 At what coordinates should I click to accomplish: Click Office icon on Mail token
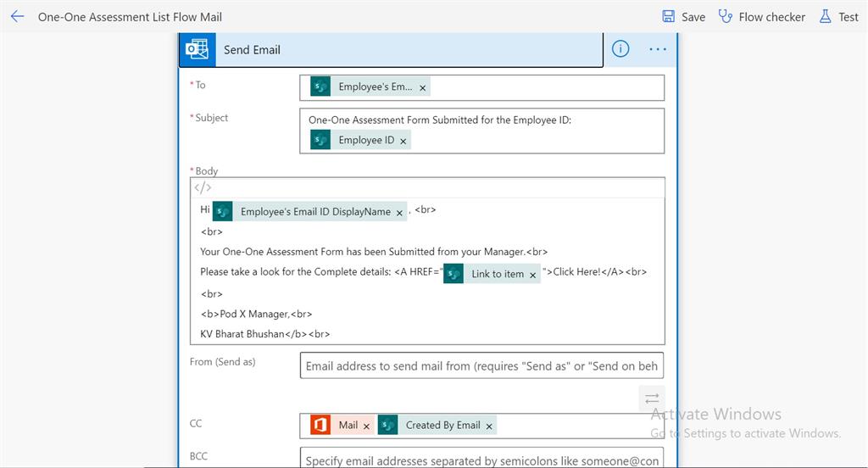click(320, 425)
